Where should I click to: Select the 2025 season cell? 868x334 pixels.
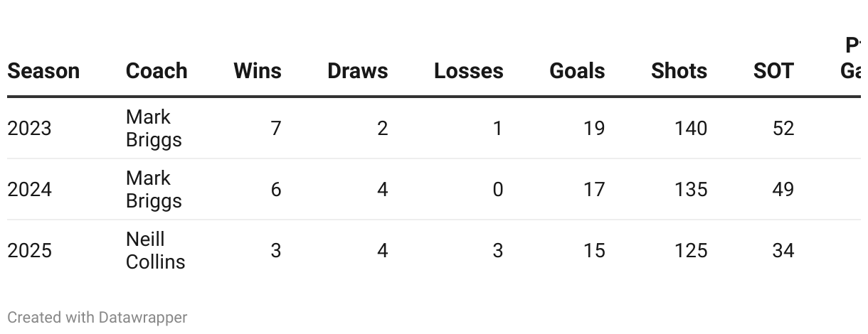(29, 251)
